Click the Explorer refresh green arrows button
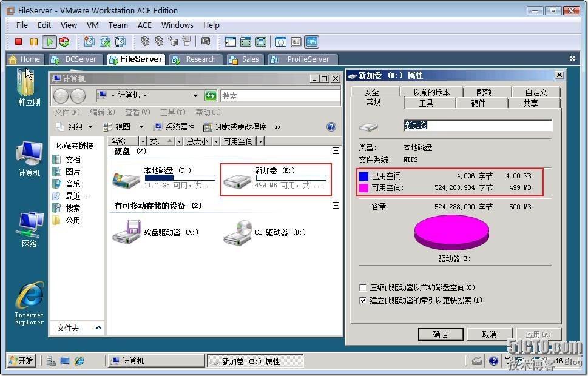The image size is (588, 376). [211, 96]
